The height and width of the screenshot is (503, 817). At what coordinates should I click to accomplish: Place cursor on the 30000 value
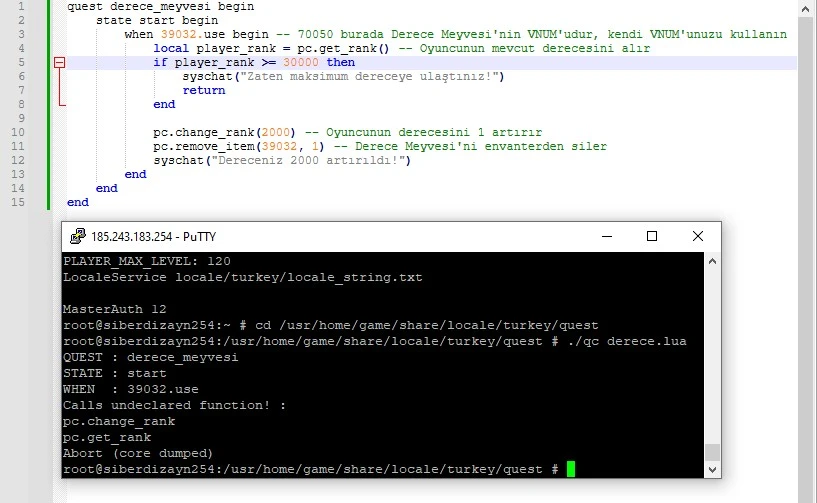[x=299, y=62]
